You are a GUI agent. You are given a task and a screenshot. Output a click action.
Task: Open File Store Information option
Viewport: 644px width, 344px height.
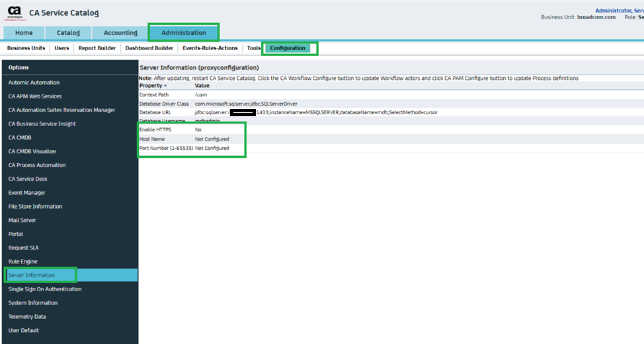coord(35,207)
